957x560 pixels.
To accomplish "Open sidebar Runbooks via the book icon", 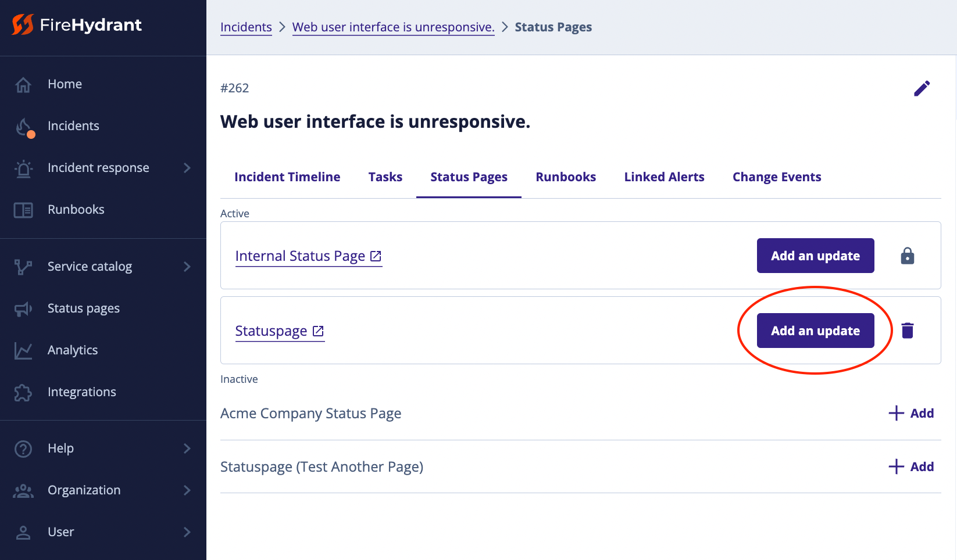I will click(x=23, y=210).
